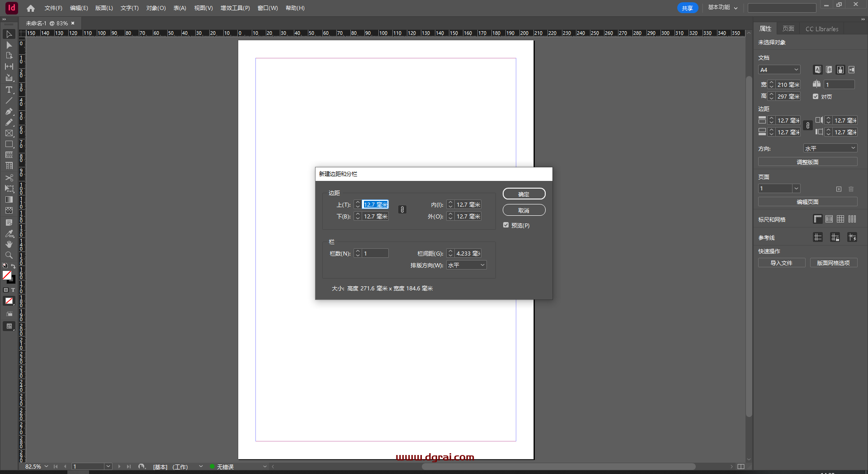Open the 对象(O) menu

tap(156, 8)
